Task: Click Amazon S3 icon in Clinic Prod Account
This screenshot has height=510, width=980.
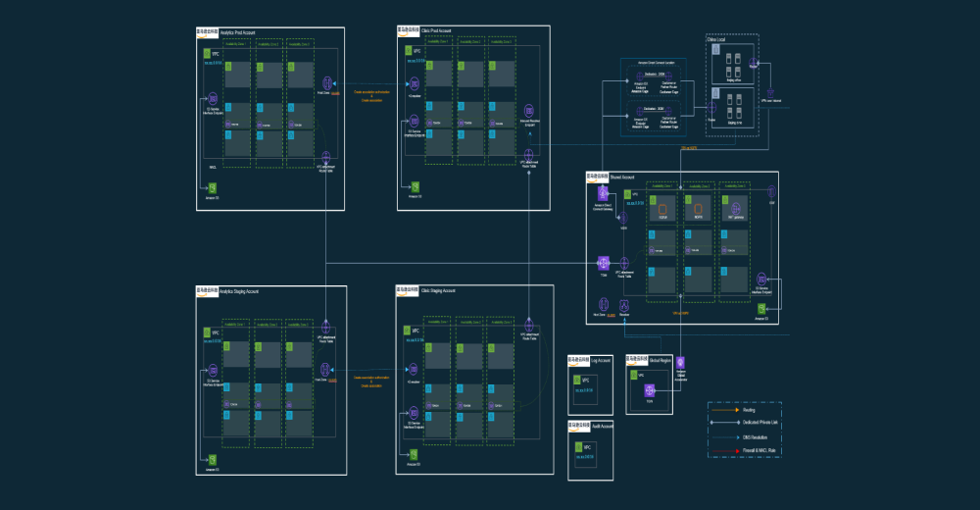Action: [415, 186]
